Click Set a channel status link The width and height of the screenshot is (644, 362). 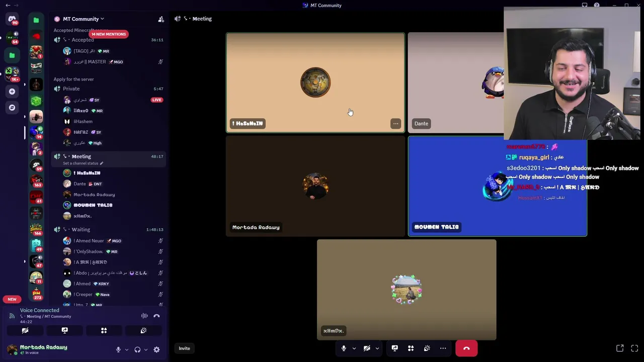pyautogui.click(x=83, y=163)
